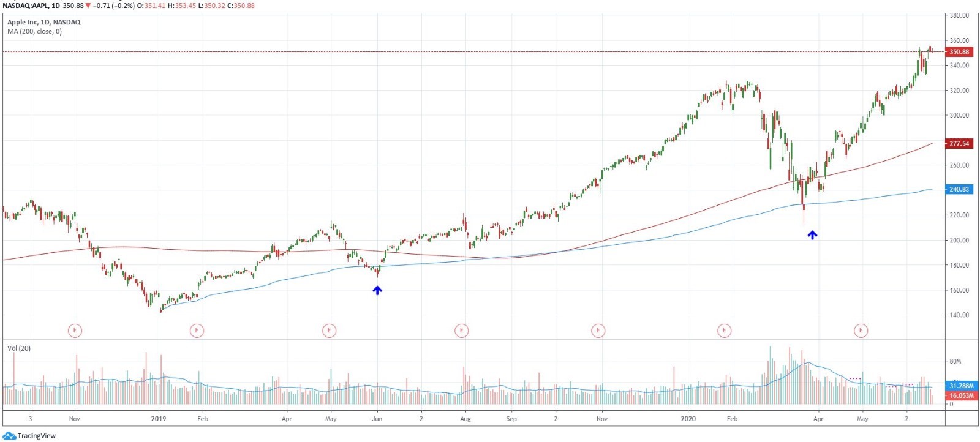Click the O:351.41 open value in header

pos(151,6)
